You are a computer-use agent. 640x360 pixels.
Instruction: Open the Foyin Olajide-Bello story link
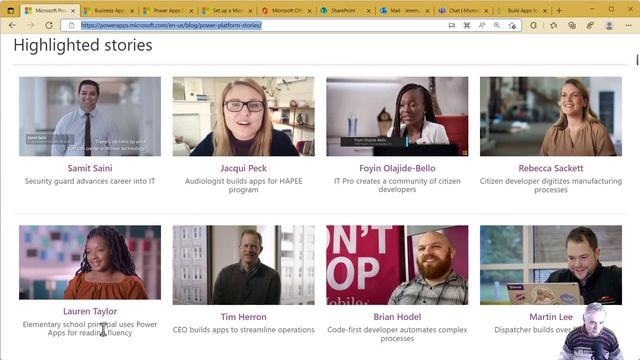(x=397, y=168)
